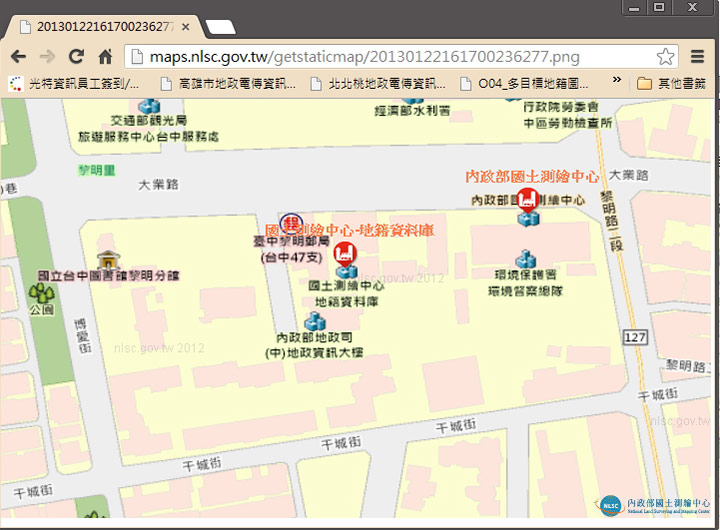
Task: Open the O04_多目標地籍圖 bookmark
Action: click(x=524, y=84)
